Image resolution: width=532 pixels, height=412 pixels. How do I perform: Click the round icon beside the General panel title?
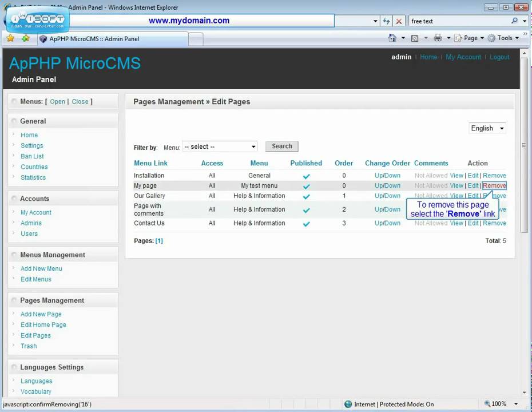(x=14, y=121)
